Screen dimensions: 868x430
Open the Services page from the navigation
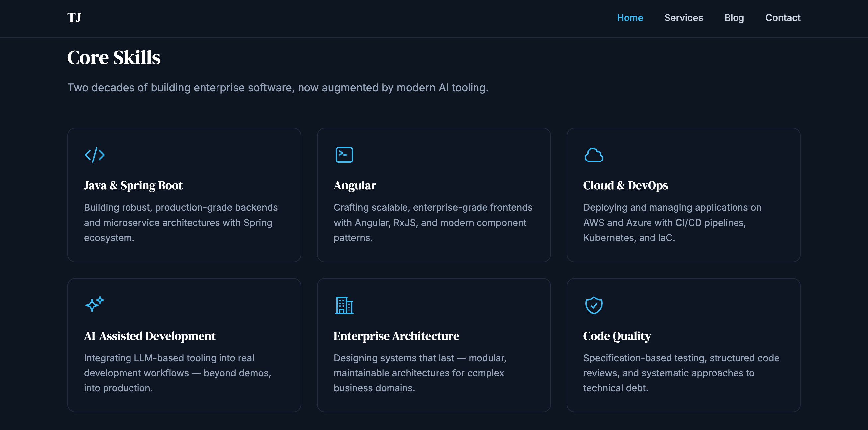(684, 18)
